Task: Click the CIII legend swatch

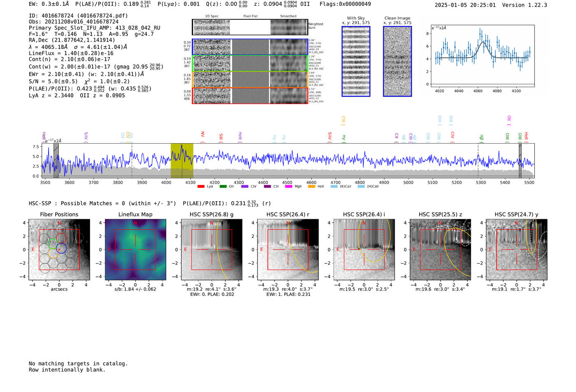Action: (267, 186)
